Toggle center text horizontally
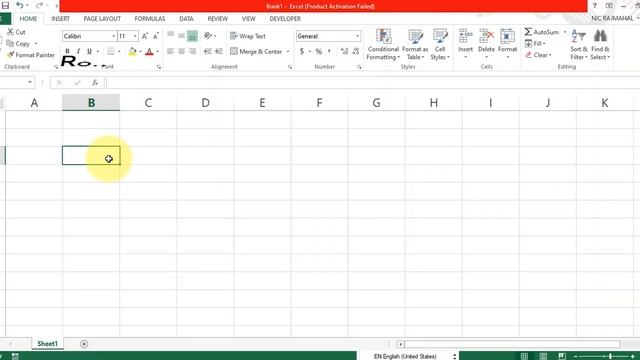This screenshot has height=360, width=640. tap(182, 51)
